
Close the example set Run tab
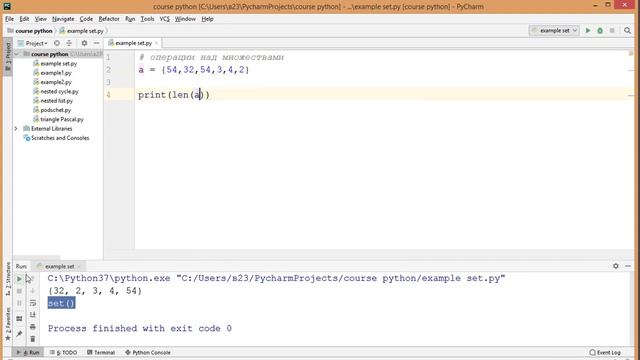79,267
